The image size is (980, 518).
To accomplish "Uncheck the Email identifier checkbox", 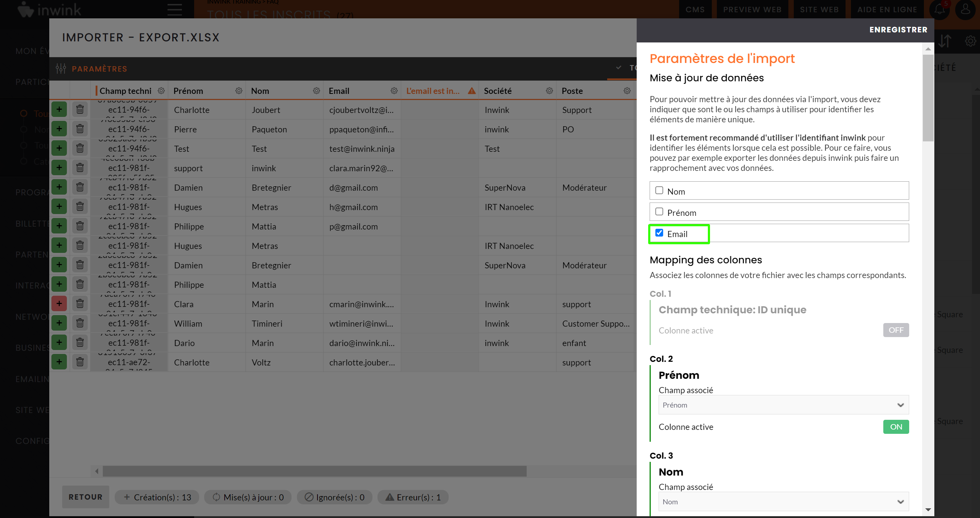I will [x=659, y=233].
